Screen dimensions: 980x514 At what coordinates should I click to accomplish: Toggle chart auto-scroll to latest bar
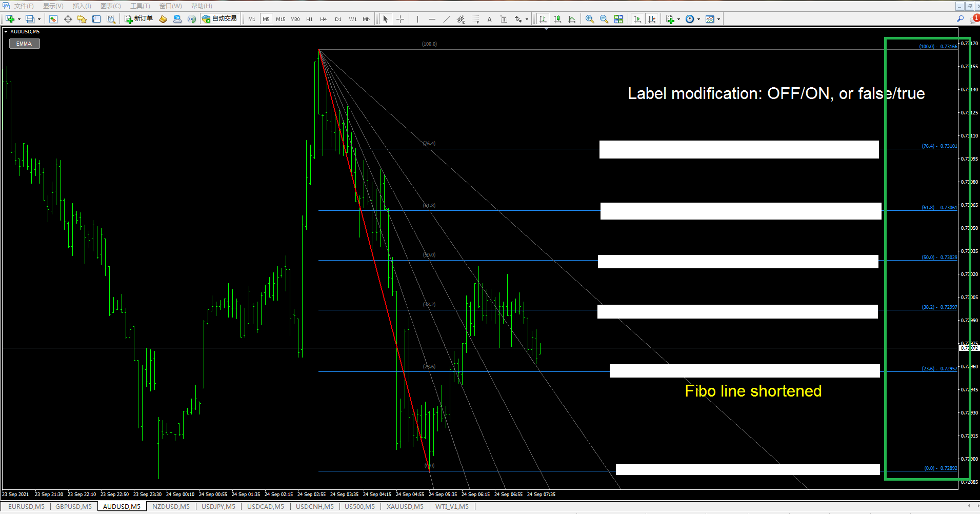tap(637, 19)
